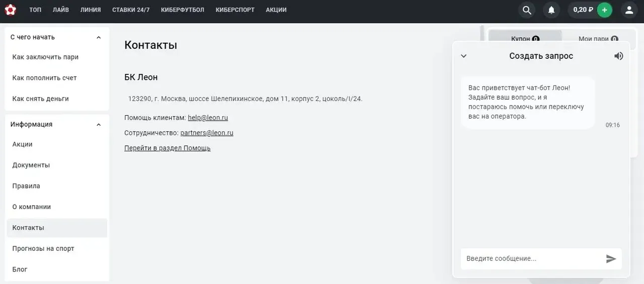Select "Правила" in the sidebar
The height and width of the screenshot is (284, 644).
[26, 186]
